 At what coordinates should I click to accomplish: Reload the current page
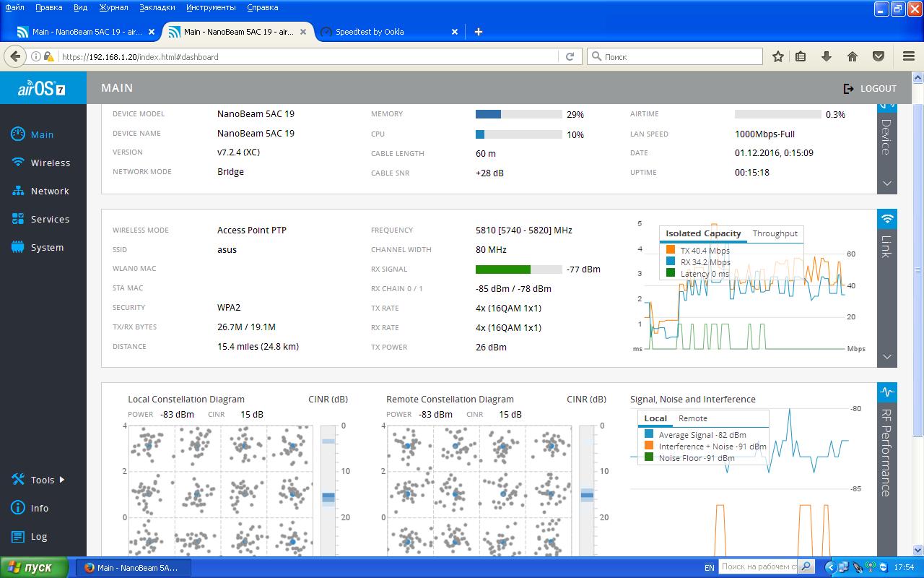[x=570, y=56]
